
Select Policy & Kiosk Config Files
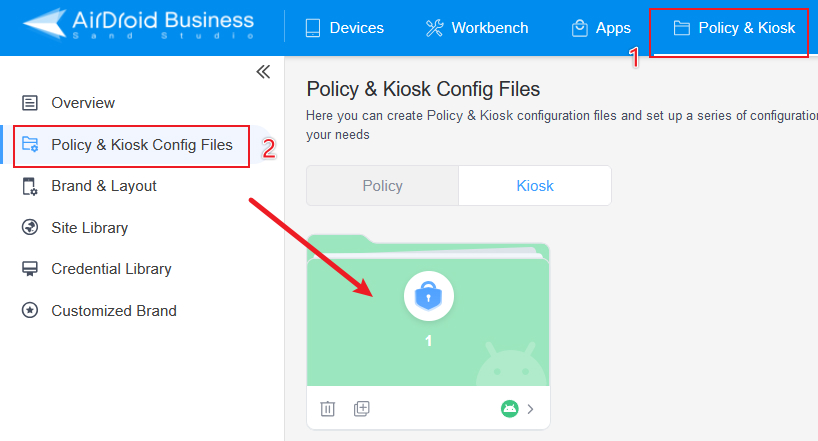coord(127,145)
